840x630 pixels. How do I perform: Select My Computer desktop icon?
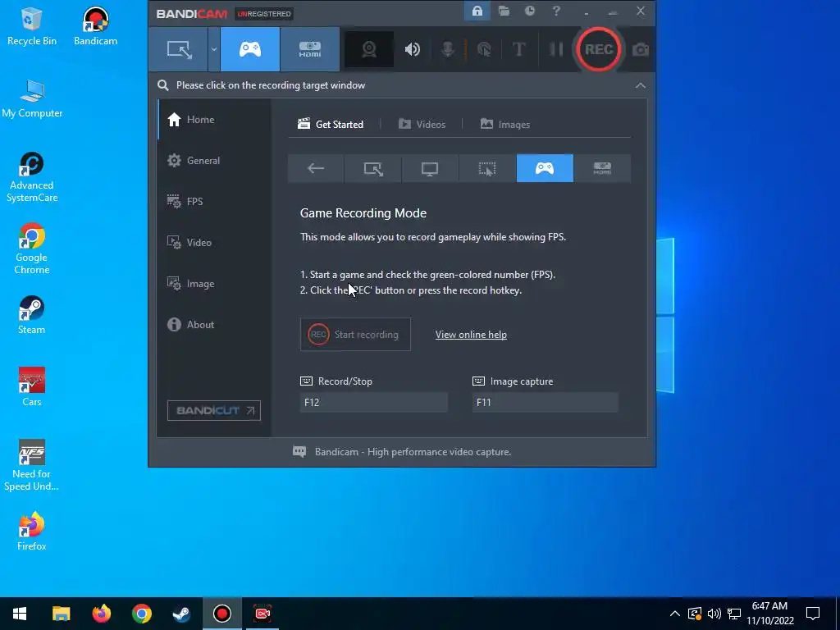tap(32, 99)
